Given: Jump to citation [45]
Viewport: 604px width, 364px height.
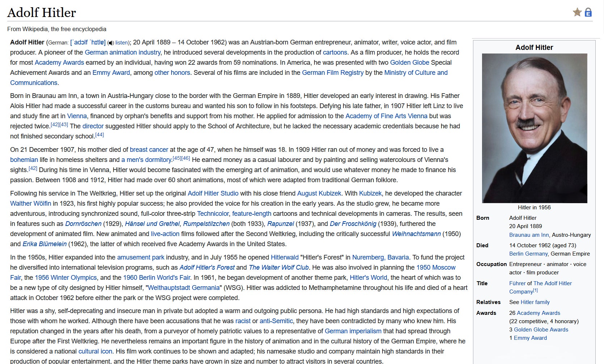Looking at the screenshot, I should click(x=177, y=158).
